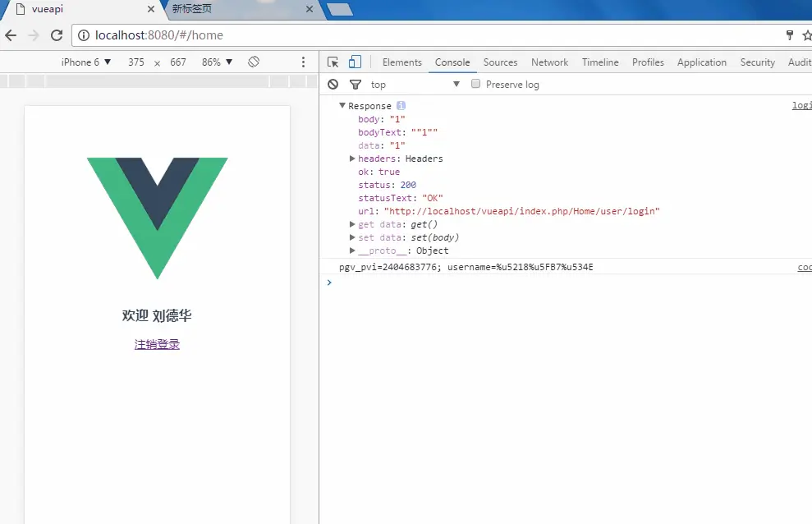The height and width of the screenshot is (524, 812).
Task: Edit the viewport width value 375
Action: (x=136, y=62)
